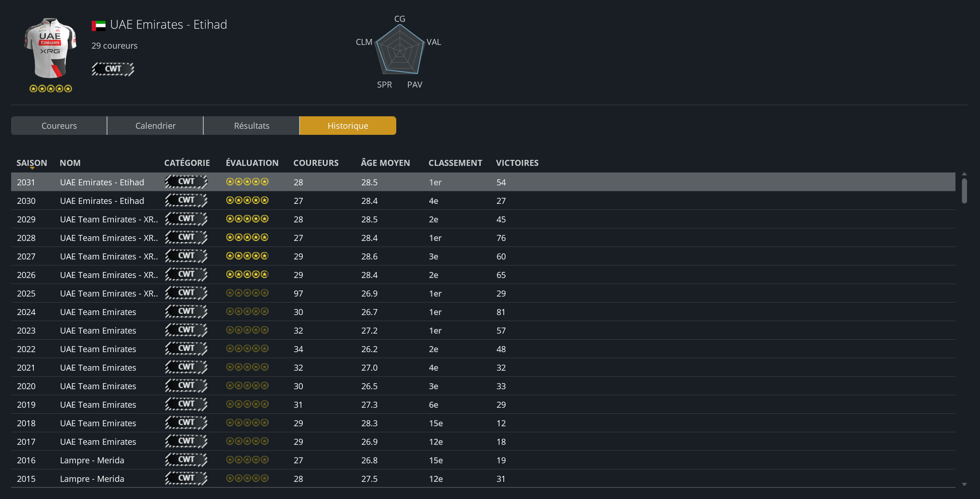The image size is (980, 499).
Task: Click the dimmed stars in the 2024 row
Action: (247, 312)
